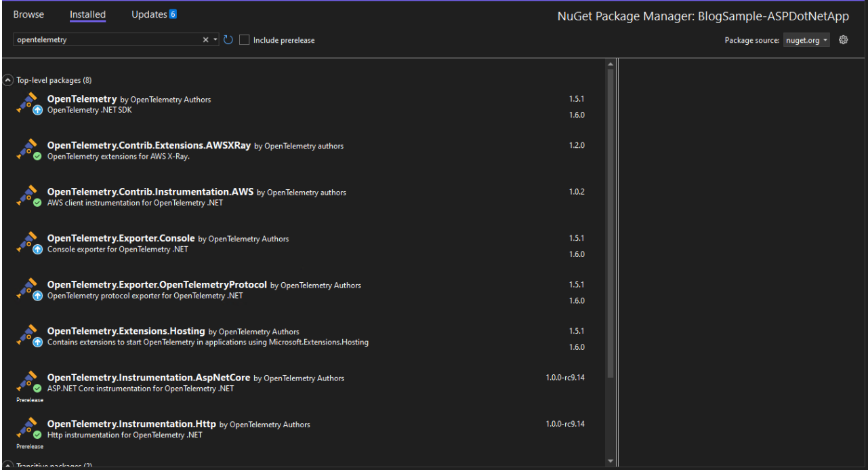The width and height of the screenshot is (868, 470).
Task: Click 'Console exporter for OpenTelemetry .NET' description
Action: pyautogui.click(x=118, y=249)
